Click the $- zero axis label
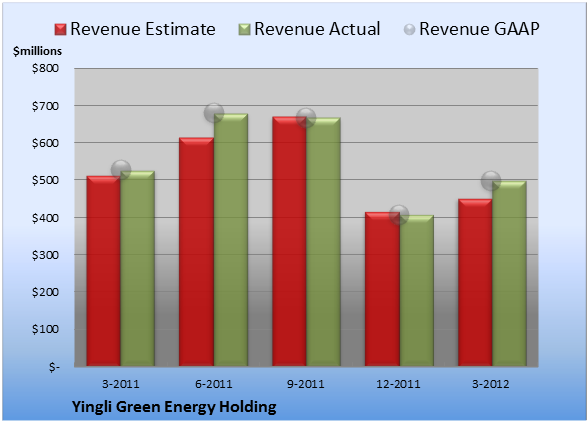The width and height of the screenshot is (588, 422). coord(54,367)
